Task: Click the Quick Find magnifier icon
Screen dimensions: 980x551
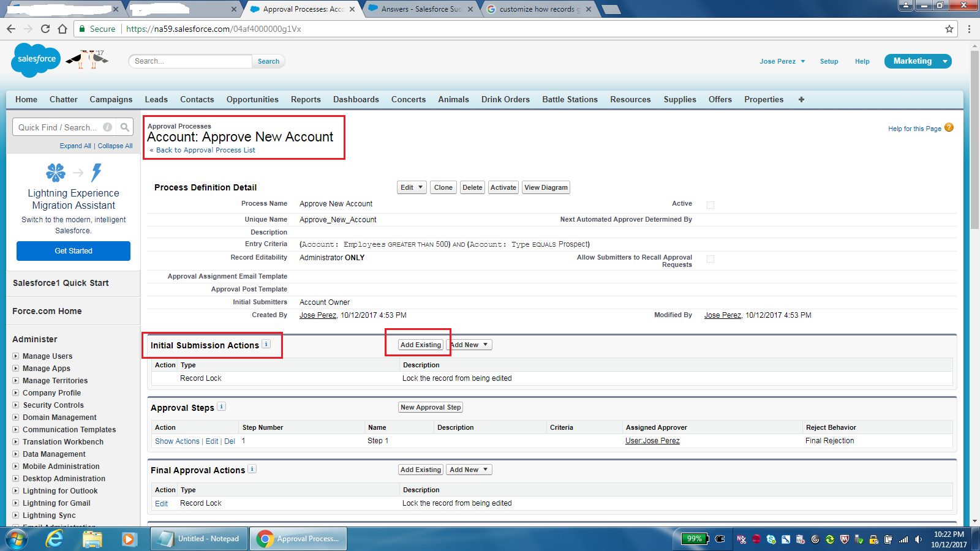Action: tap(125, 127)
